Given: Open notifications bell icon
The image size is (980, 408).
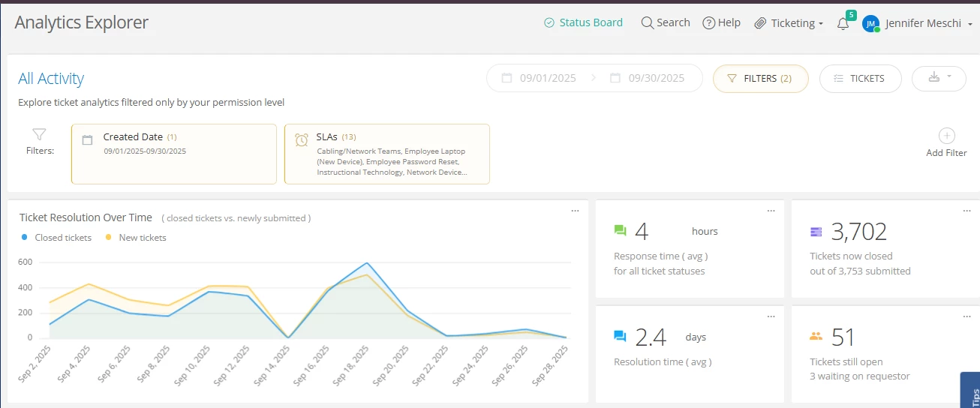Looking at the screenshot, I should point(843,23).
